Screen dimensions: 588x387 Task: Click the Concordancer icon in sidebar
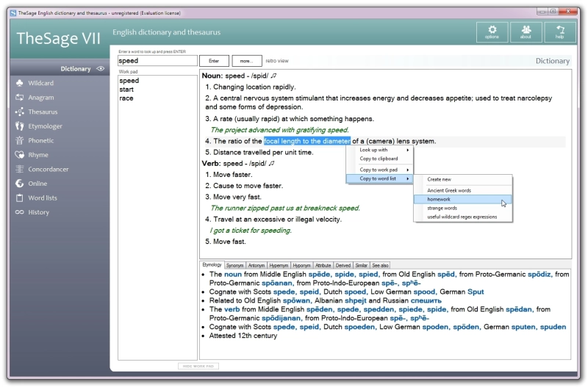point(20,169)
